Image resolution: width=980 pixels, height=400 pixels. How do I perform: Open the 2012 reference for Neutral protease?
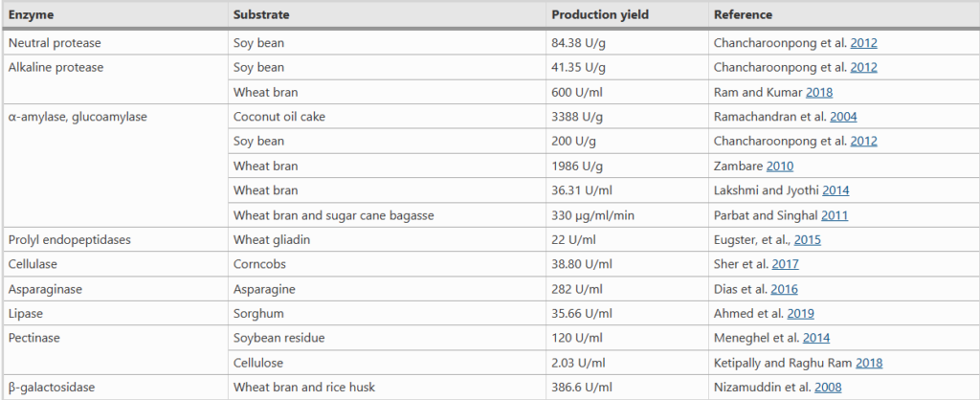click(862, 43)
